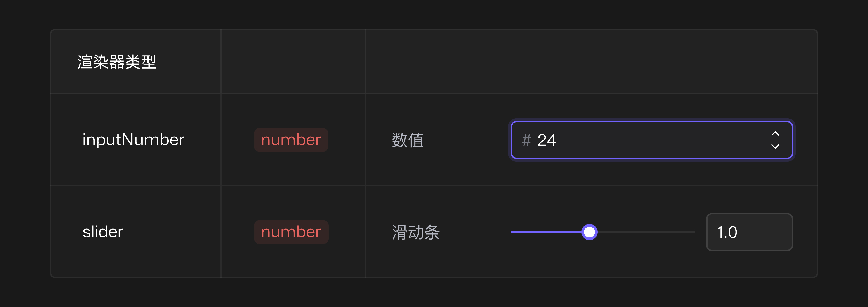Screen dimensions: 868x307
Task: Select the red number badge in the slider row
Action: tap(291, 232)
